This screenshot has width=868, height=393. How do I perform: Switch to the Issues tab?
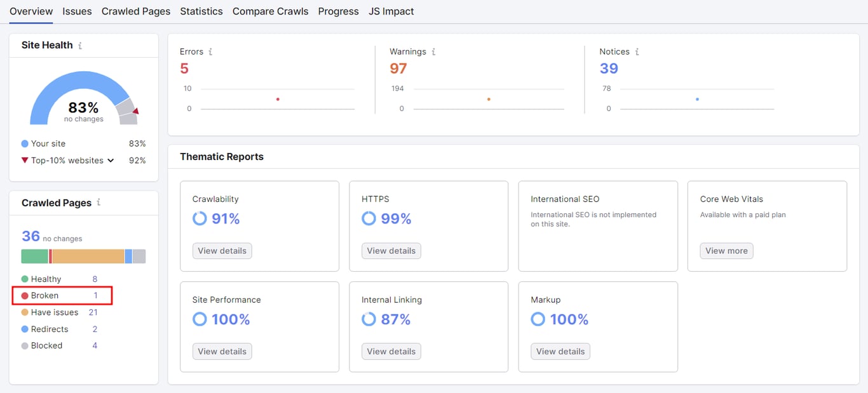coord(77,11)
